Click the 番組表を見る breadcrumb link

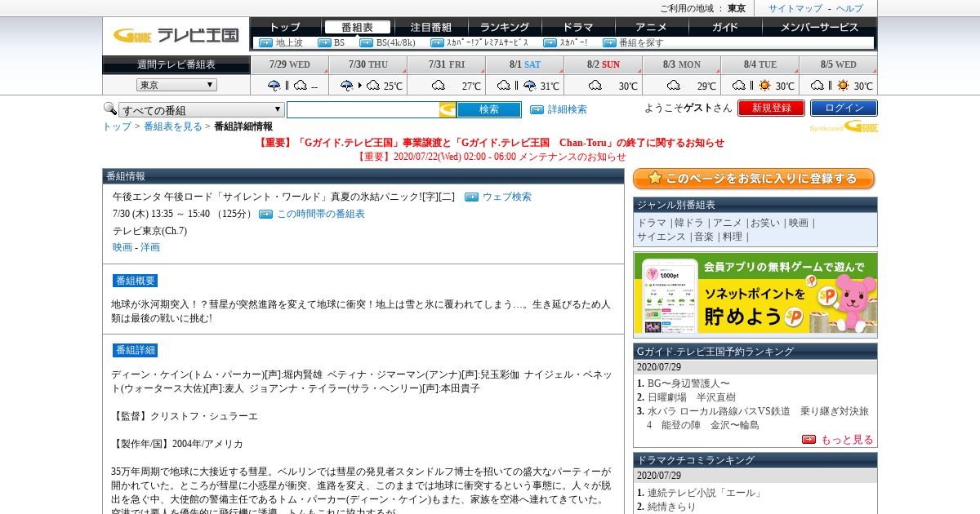tap(173, 126)
